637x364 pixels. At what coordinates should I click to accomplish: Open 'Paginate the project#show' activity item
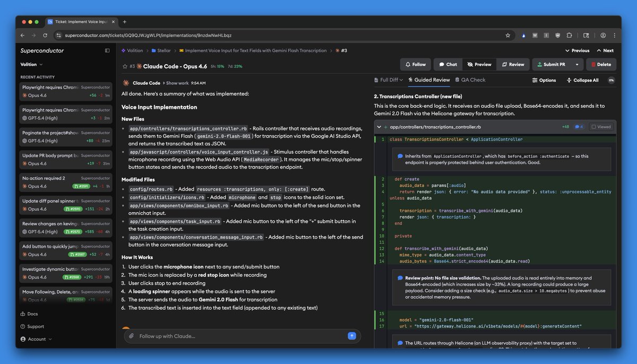point(66,136)
